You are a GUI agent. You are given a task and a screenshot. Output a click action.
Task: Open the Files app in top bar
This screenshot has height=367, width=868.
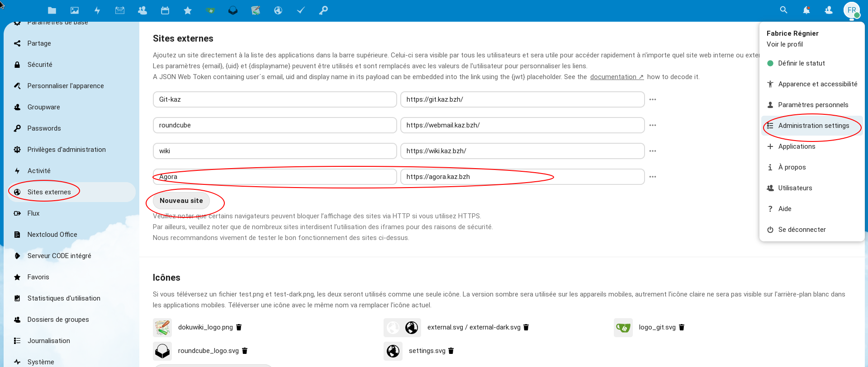52,10
